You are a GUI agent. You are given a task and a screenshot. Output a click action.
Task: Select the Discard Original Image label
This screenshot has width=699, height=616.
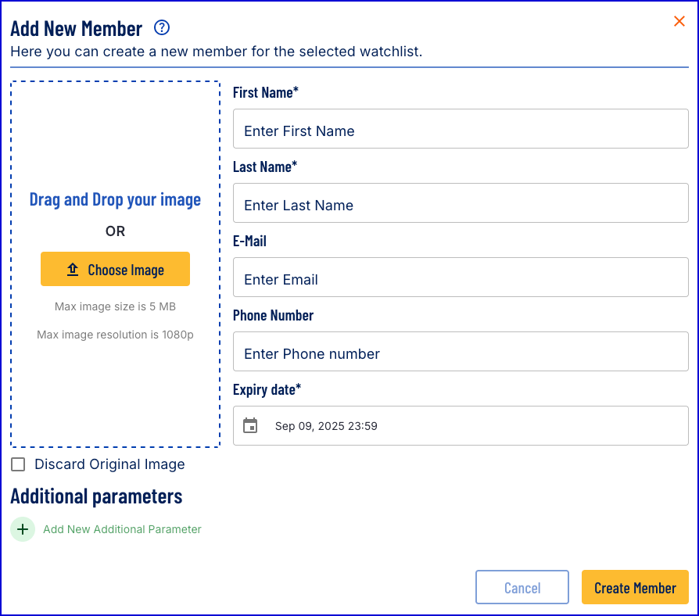tap(109, 464)
